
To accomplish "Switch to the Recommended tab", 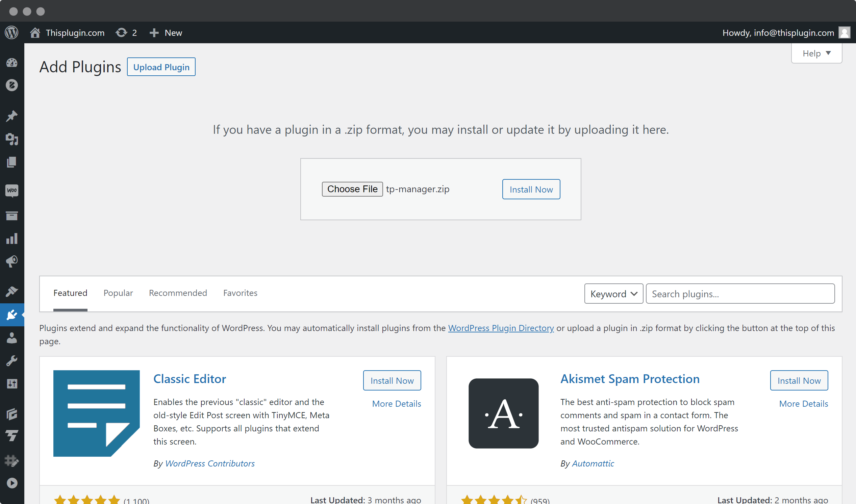I will (x=178, y=293).
